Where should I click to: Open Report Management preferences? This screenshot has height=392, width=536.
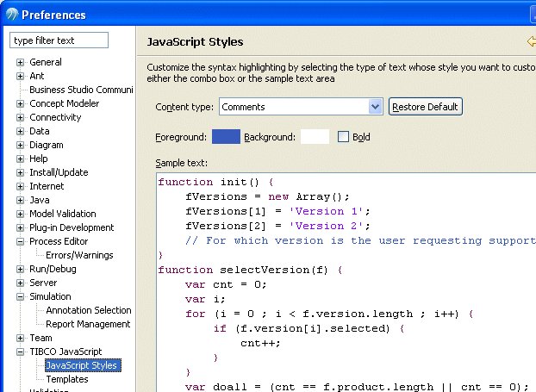88,324
